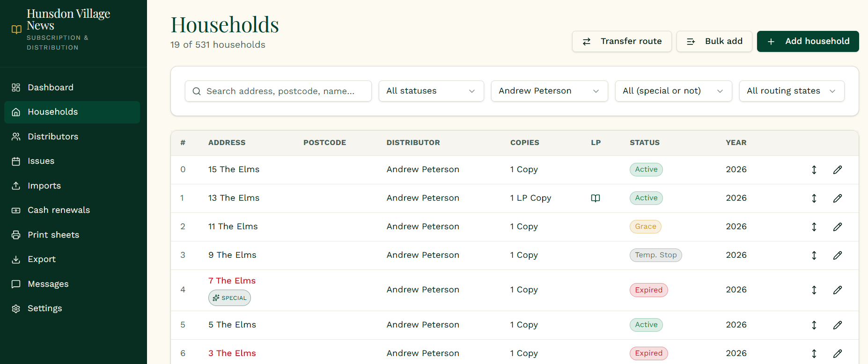This screenshot has width=868, height=364.
Task: Edit 9 The Elms with pencil icon
Action: pos(838,255)
